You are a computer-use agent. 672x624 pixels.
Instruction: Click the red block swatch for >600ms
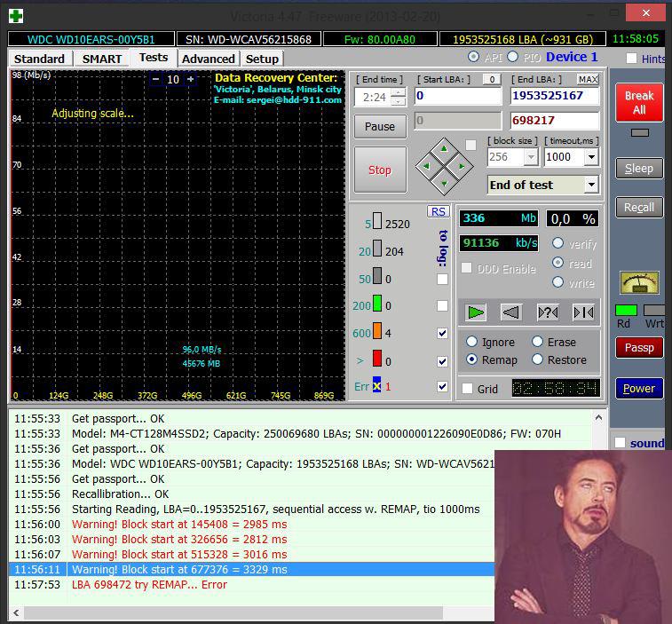point(377,359)
